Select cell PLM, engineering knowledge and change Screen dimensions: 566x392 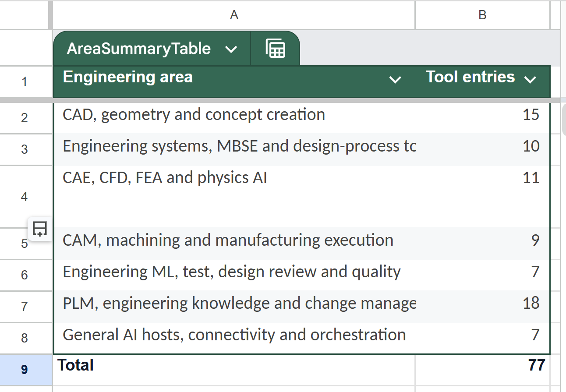pyautogui.click(x=234, y=307)
